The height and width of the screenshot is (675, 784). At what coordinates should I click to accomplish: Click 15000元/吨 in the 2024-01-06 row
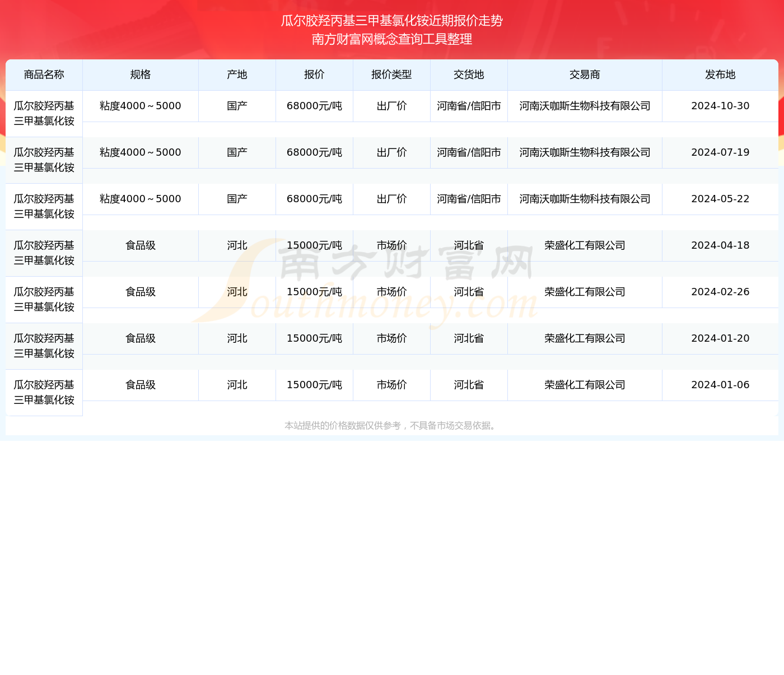point(315,385)
